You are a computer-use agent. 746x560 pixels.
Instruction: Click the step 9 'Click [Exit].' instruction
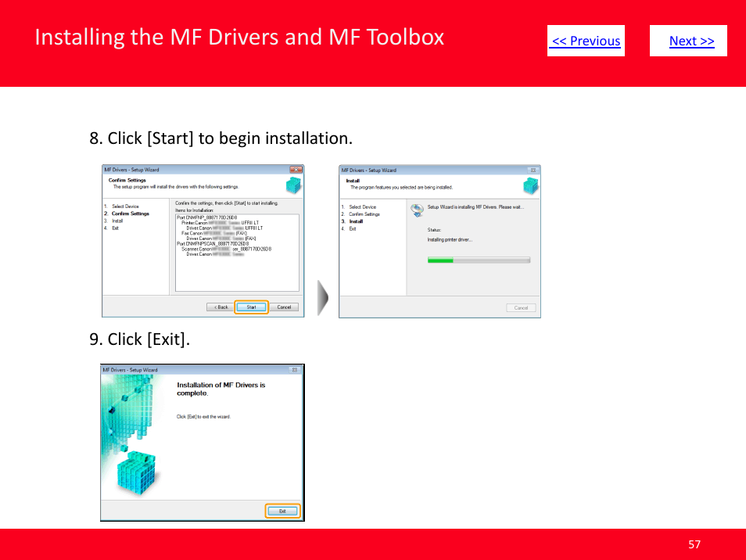(x=139, y=339)
